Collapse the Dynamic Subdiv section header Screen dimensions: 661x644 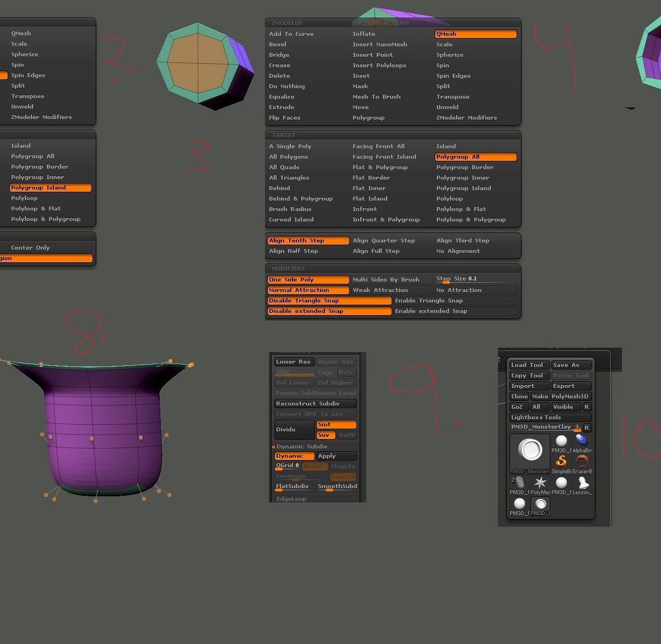301,447
